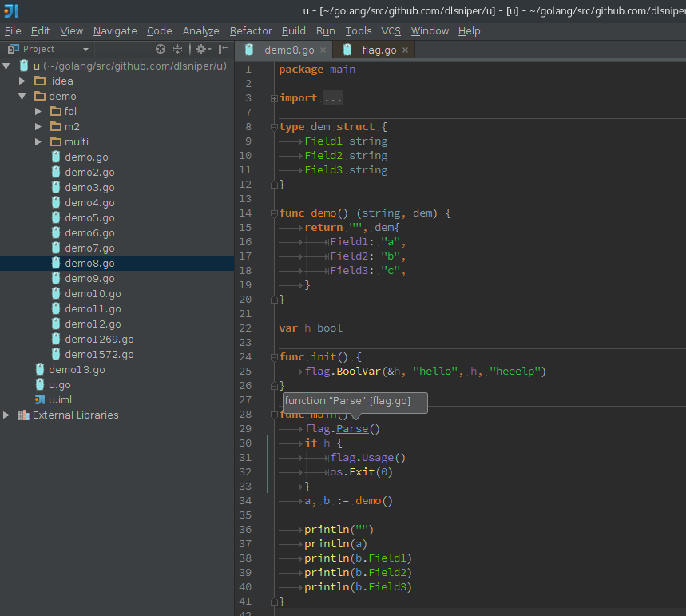
Task: Hide the Project tool window
Action: [x=222, y=49]
